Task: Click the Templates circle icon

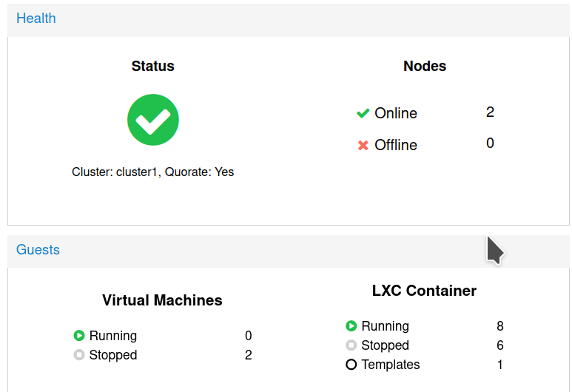Action: 351,365
